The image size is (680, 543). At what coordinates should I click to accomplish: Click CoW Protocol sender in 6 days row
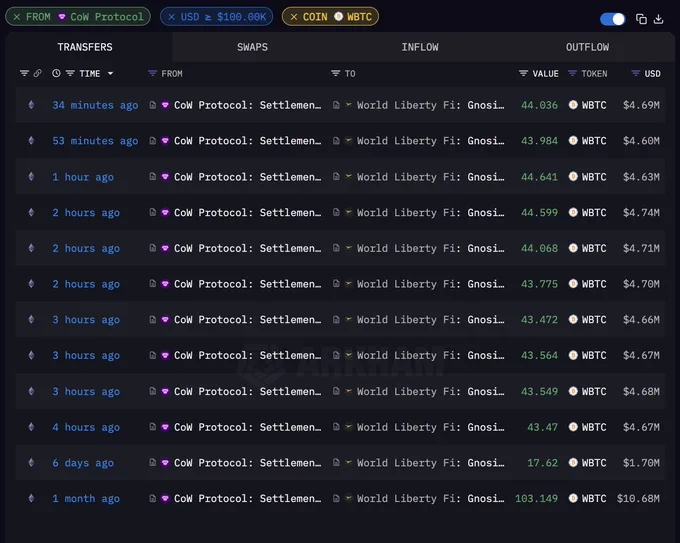[x=248, y=463]
